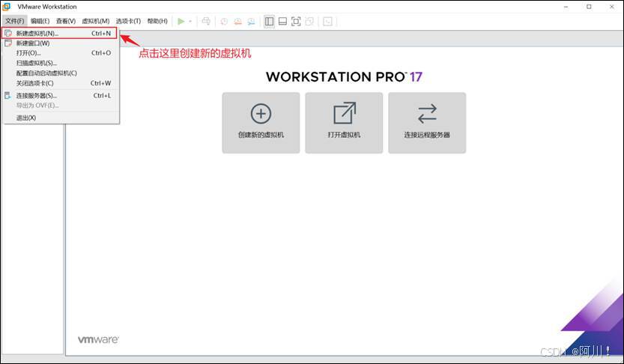The height and width of the screenshot is (364, 624).
Task: Close the VMware Workstation window
Action: point(612,7)
